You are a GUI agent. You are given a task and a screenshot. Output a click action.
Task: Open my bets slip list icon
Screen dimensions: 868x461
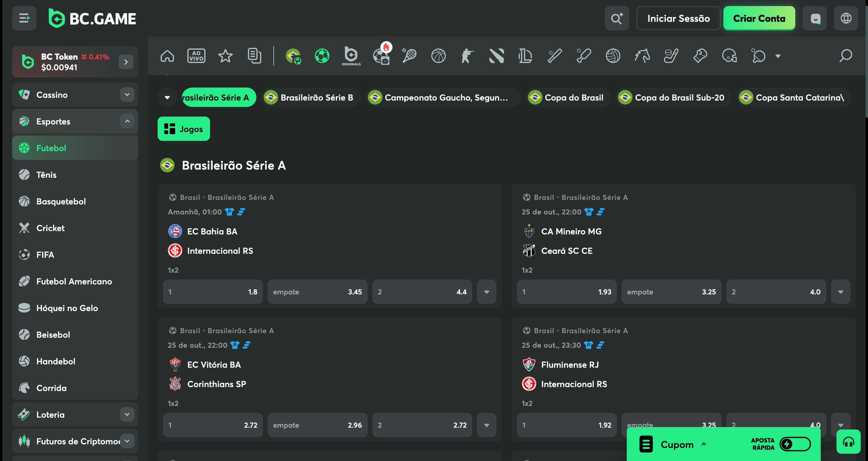point(254,56)
